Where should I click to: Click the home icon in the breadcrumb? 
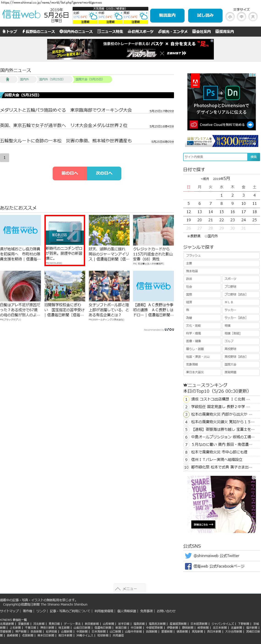click(x=8, y=79)
